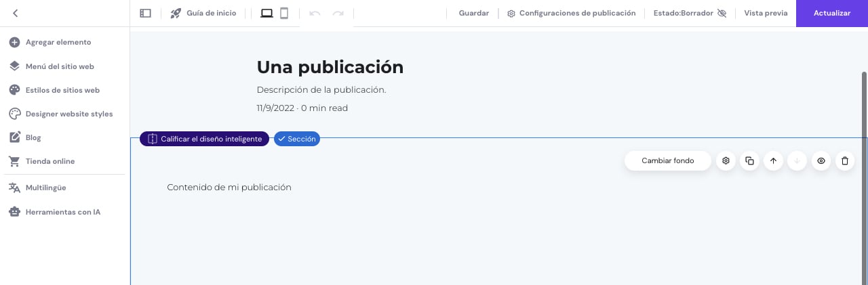The height and width of the screenshot is (285, 868).
Task: Open Configuraciones de publicación
Action: click(571, 13)
